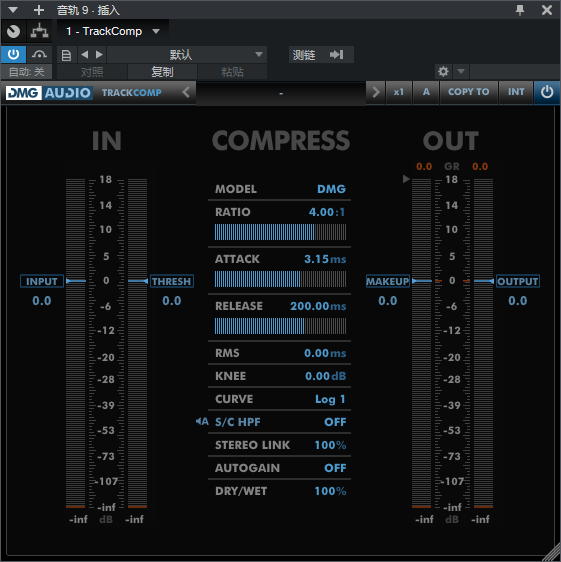Go to next preset arrow
561x562 pixels.
pos(99,54)
